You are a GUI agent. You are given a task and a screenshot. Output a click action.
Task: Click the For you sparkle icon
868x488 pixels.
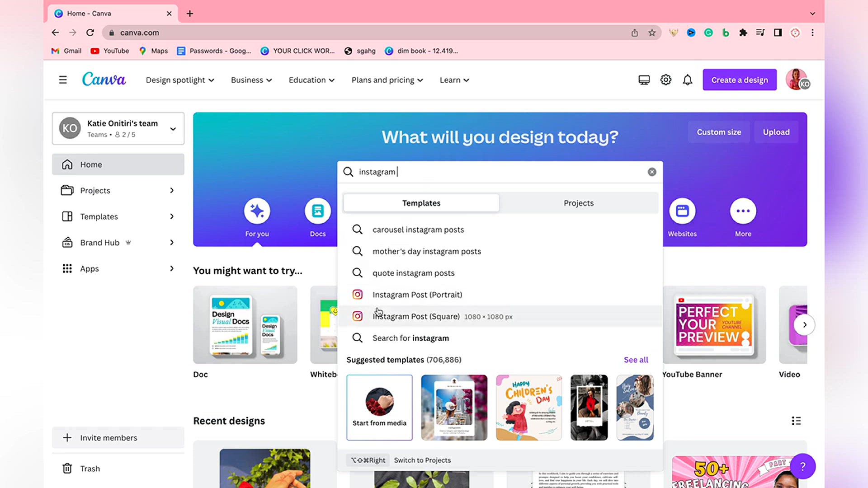257,211
